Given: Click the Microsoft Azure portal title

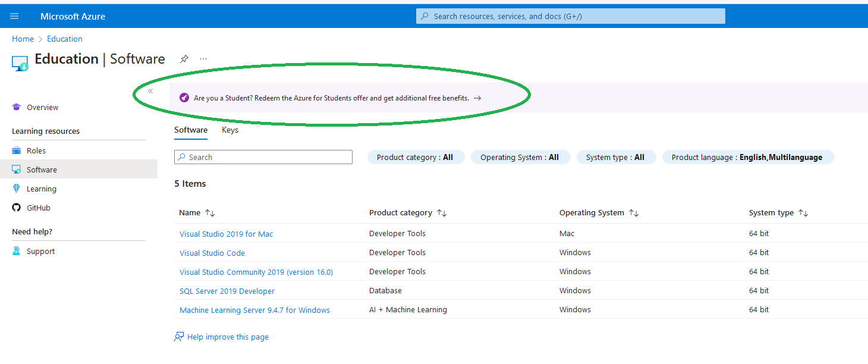Looking at the screenshot, I should (73, 16).
